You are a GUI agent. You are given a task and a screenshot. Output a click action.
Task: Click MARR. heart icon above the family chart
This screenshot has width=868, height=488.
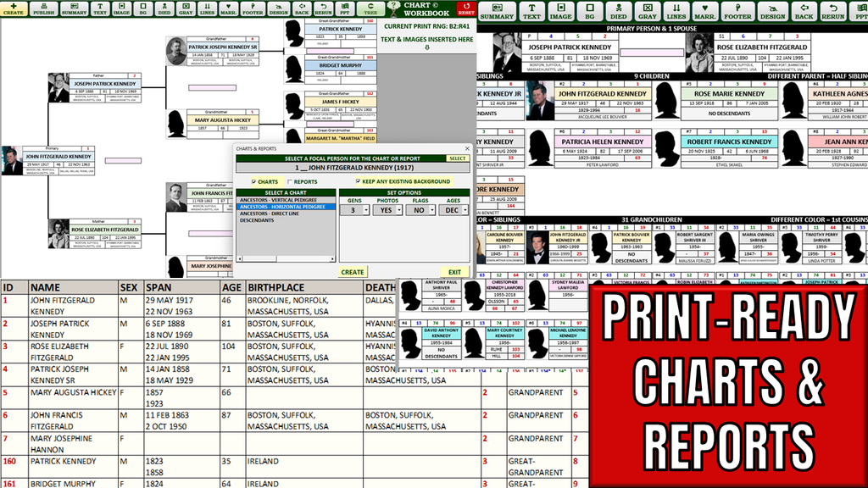click(x=703, y=12)
